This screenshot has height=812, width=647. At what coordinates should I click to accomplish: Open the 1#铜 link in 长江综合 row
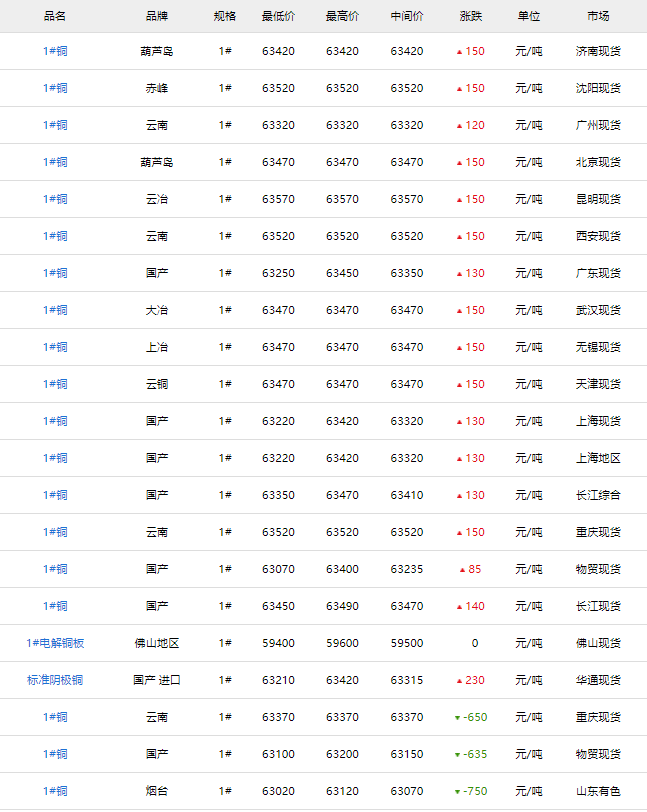(x=55, y=495)
